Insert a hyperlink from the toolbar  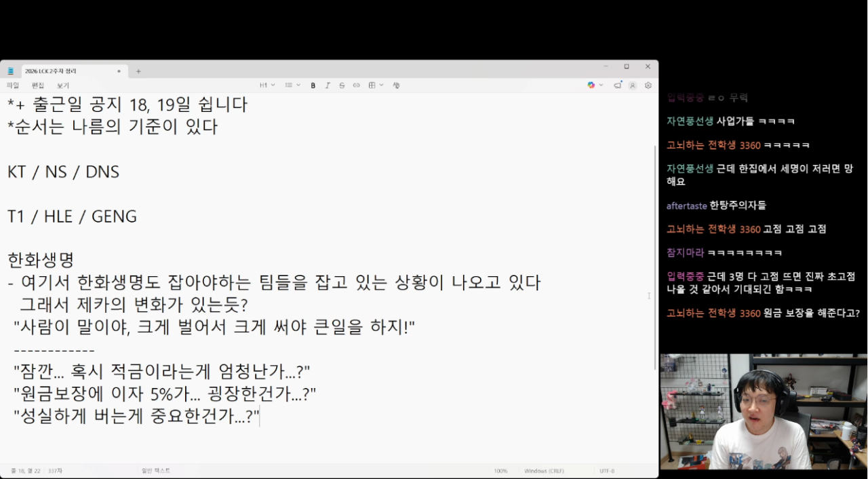(356, 85)
